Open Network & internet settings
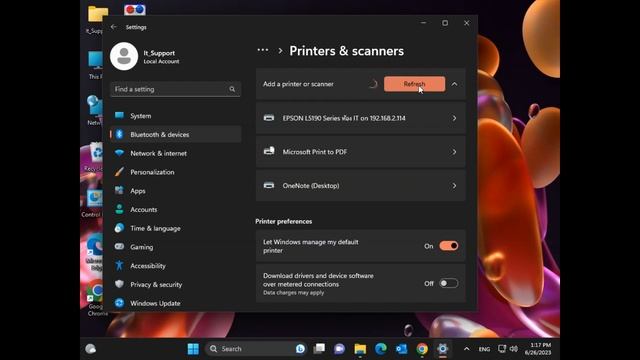This screenshot has width=640, height=360. (176, 153)
